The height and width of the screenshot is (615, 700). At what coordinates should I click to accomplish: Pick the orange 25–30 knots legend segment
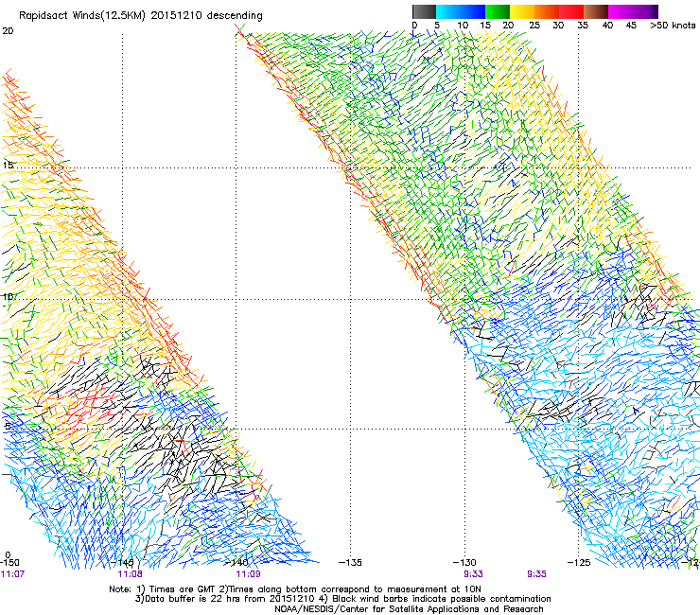point(547,11)
